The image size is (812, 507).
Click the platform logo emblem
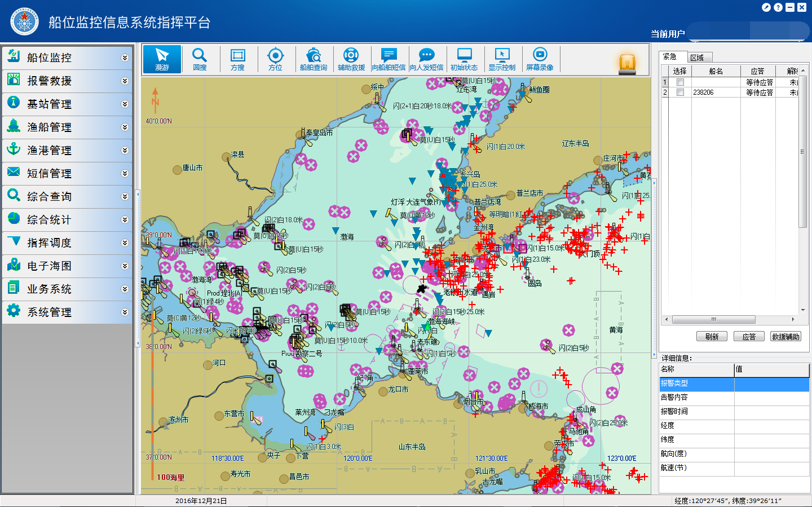(24, 21)
